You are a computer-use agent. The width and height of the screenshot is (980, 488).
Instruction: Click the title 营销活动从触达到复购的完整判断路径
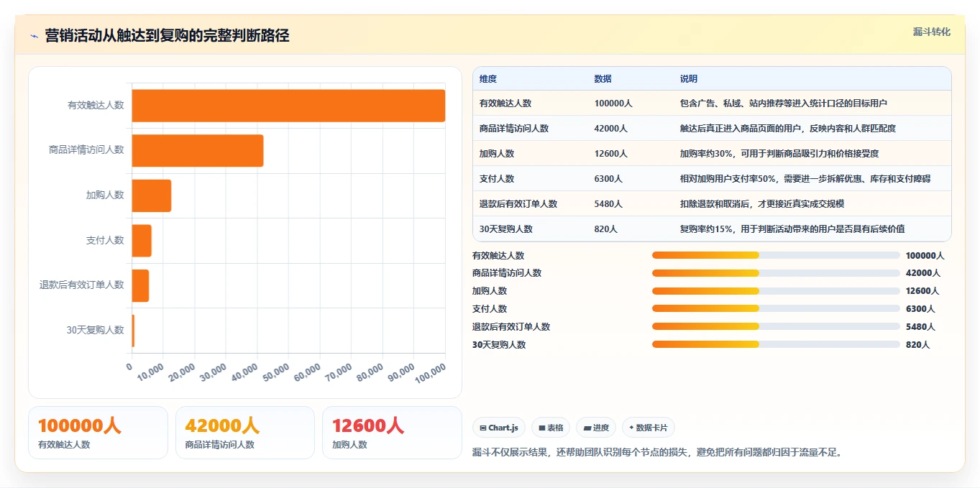167,35
